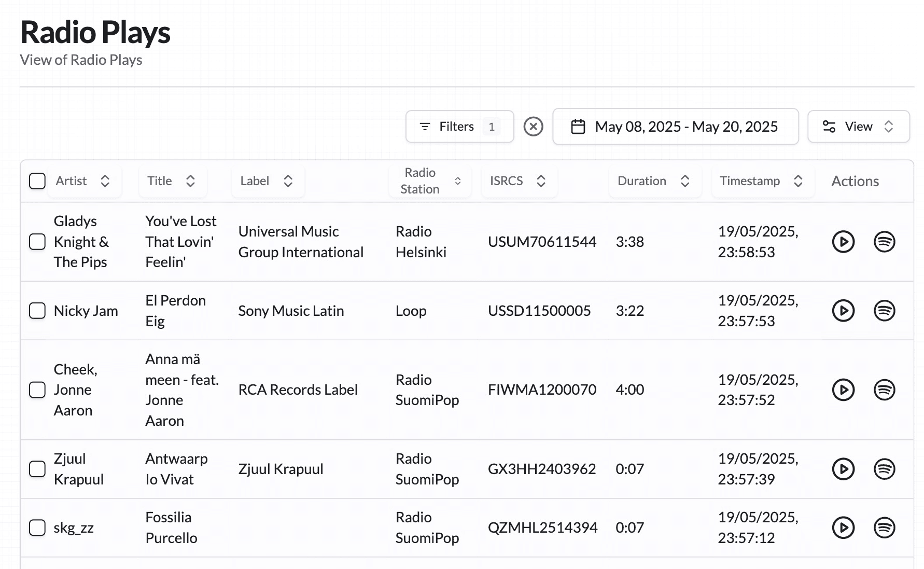Viewport: 924px width, 569px height.
Task: Play the Nicky Jam El Perdon track
Action: (x=843, y=311)
